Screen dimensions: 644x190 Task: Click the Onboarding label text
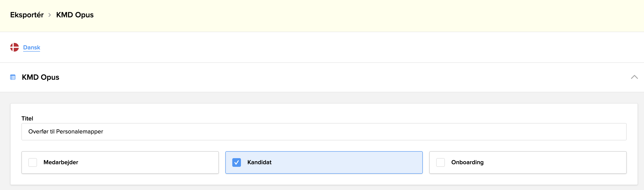pos(467,162)
